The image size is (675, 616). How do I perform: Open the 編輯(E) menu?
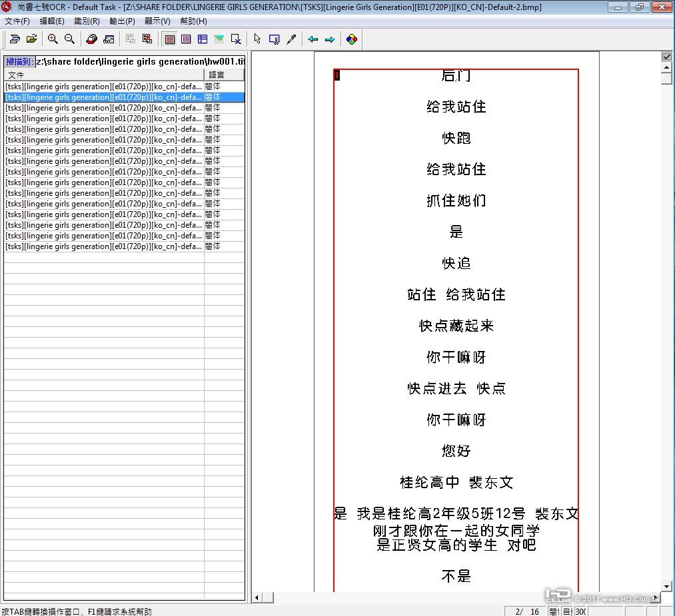(x=52, y=21)
